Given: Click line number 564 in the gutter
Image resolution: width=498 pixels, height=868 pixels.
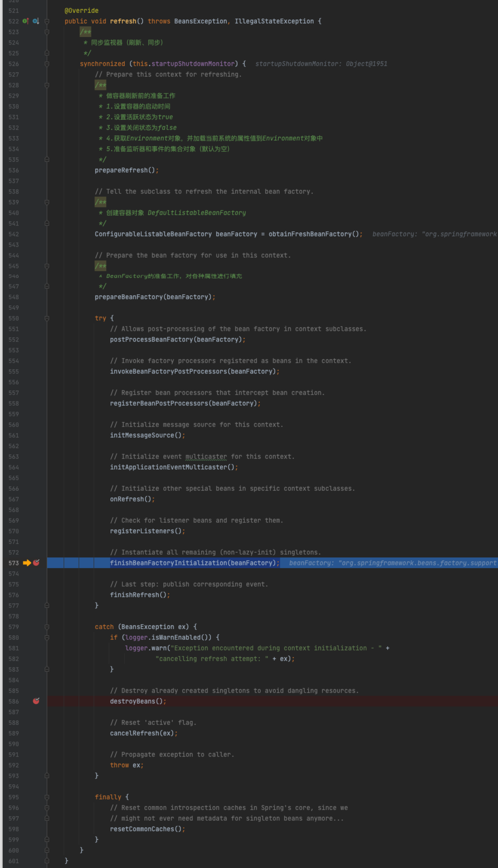Looking at the screenshot, I should pos(13,468).
